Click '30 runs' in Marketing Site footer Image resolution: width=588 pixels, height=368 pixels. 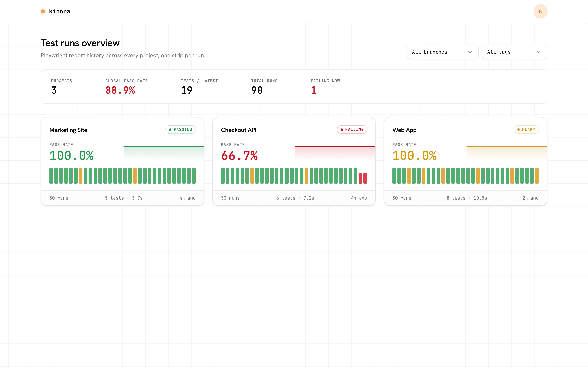(59, 198)
